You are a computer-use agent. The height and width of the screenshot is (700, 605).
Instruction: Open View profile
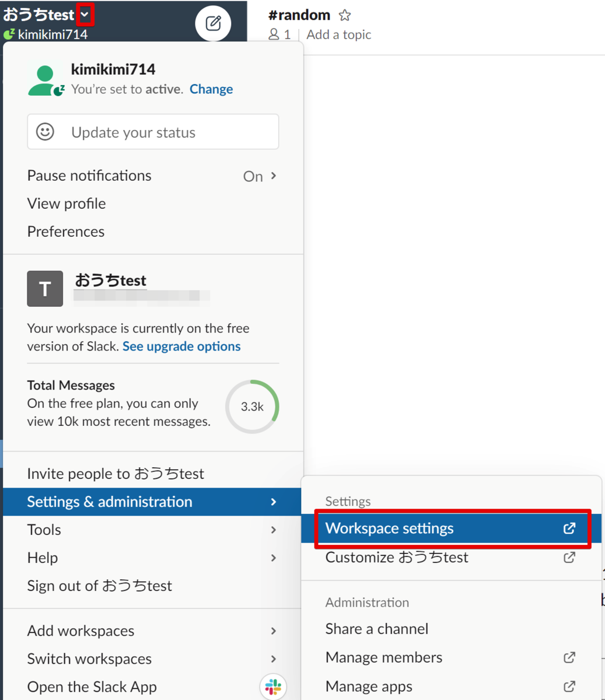click(x=153, y=204)
